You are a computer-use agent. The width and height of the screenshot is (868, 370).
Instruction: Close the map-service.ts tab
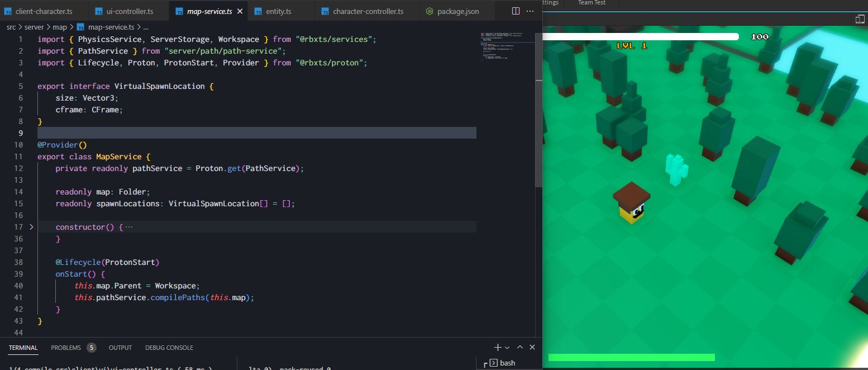tap(240, 10)
